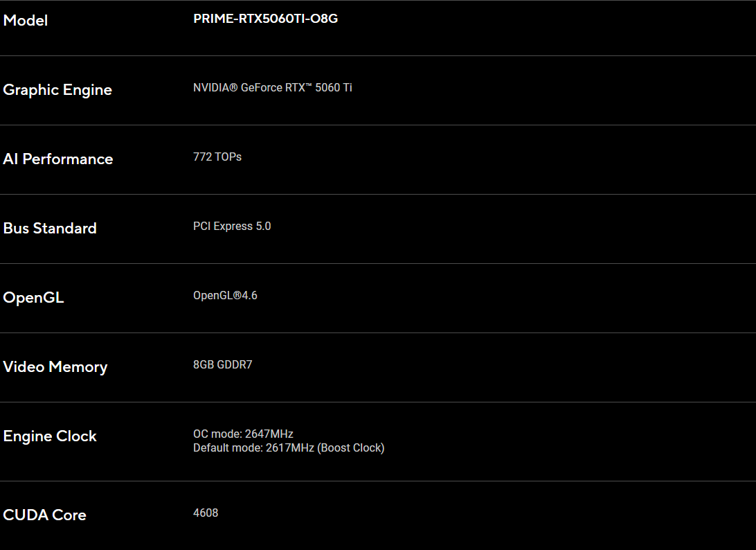The height and width of the screenshot is (550, 756).
Task: Click the AI Performance label
Action: point(58,159)
